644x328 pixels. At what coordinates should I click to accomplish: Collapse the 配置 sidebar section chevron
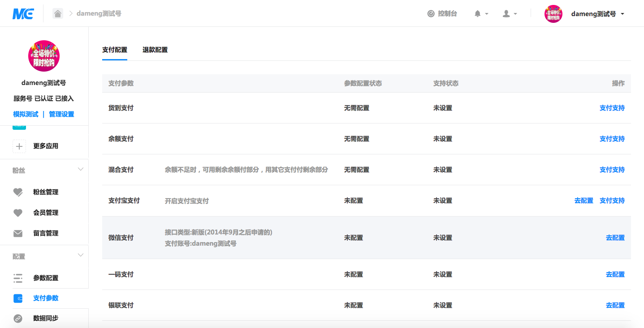coord(81,255)
